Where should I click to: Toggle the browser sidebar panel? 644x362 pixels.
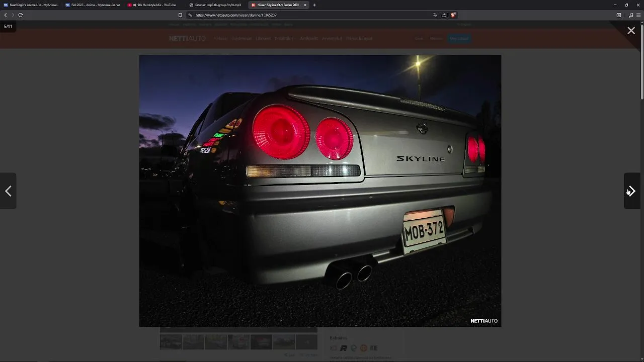pyautogui.click(x=619, y=15)
